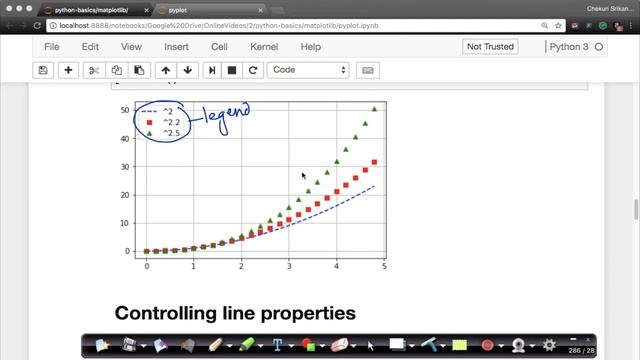This screenshot has height=360, width=640.
Task: Expand the highlighter options arrow
Action: [x=260, y=346]
